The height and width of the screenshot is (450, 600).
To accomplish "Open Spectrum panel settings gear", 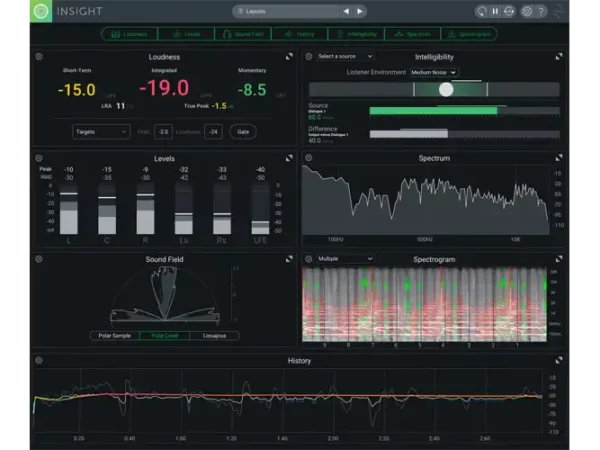I will (x=309, y=158).
